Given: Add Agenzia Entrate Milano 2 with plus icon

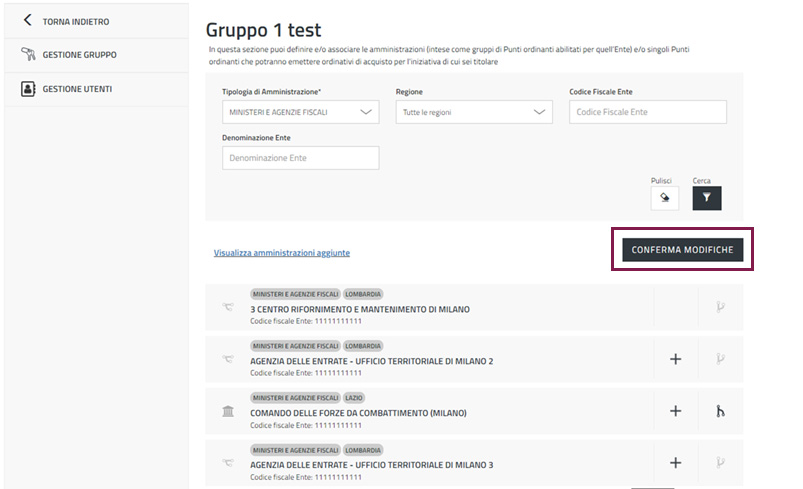Looking at the screenshot, I should tap(675, 358).
